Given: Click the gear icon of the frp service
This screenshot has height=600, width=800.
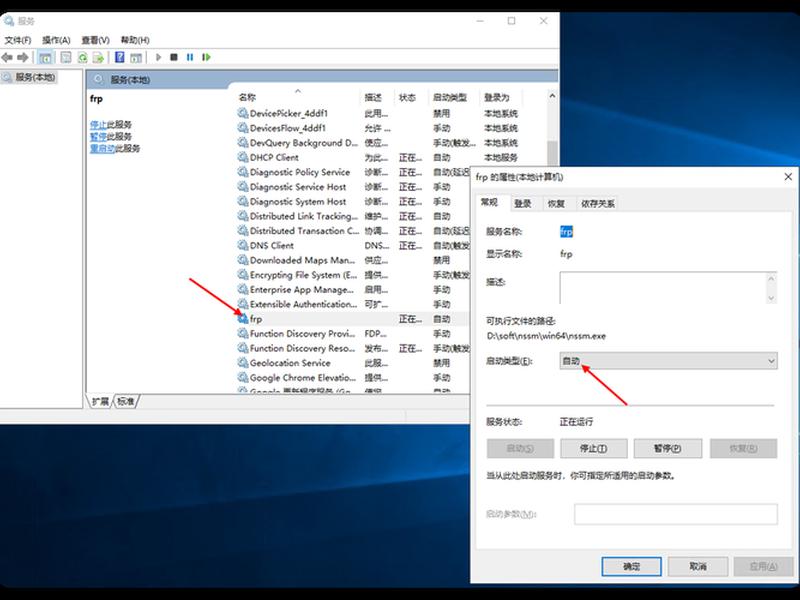Looking at the screenshot, I should click(243, 319).
